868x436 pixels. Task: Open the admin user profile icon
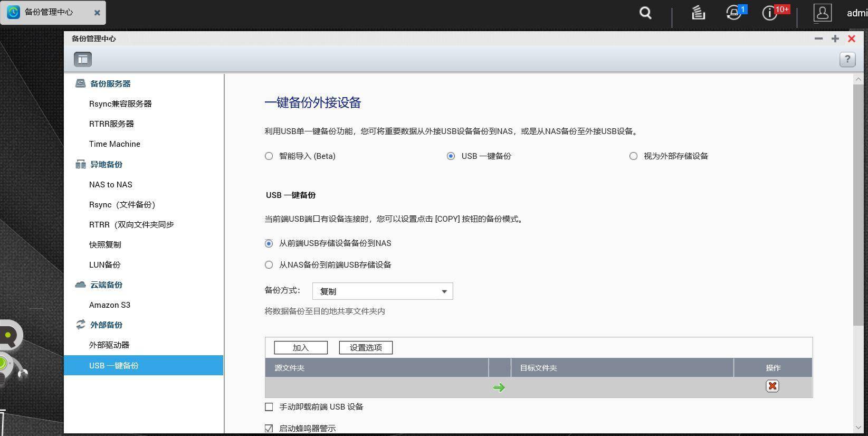(822, 13)
